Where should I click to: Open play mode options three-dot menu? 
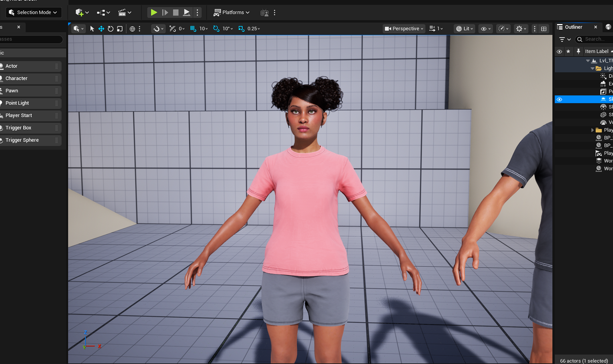click(x=197, y=12)
